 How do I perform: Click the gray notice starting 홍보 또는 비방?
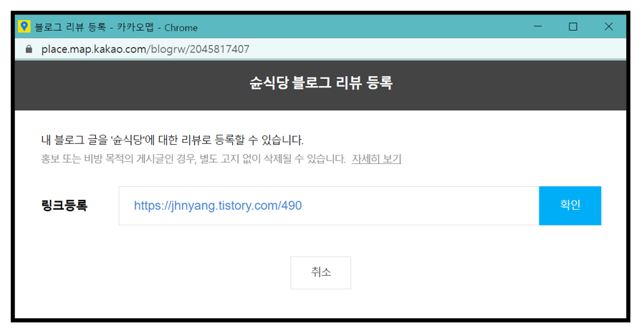(193, 159)
